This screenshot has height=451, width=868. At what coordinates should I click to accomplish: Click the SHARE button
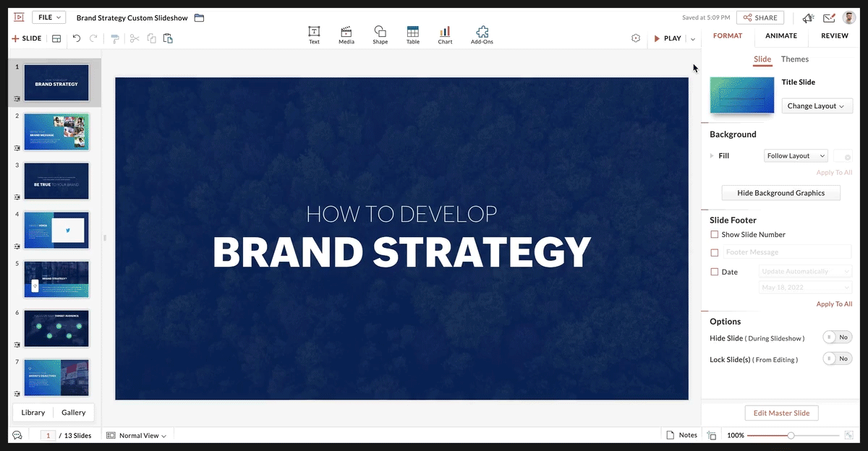pos(759,17)
